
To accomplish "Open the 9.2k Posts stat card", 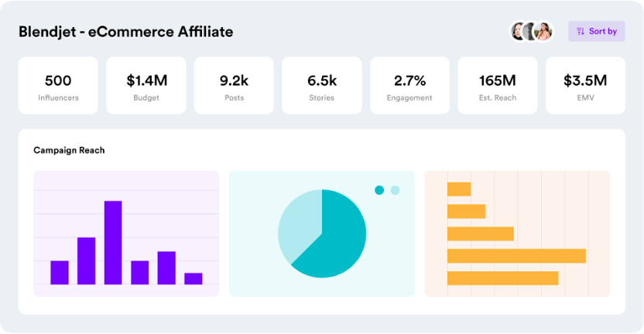I will coord(234,85).
